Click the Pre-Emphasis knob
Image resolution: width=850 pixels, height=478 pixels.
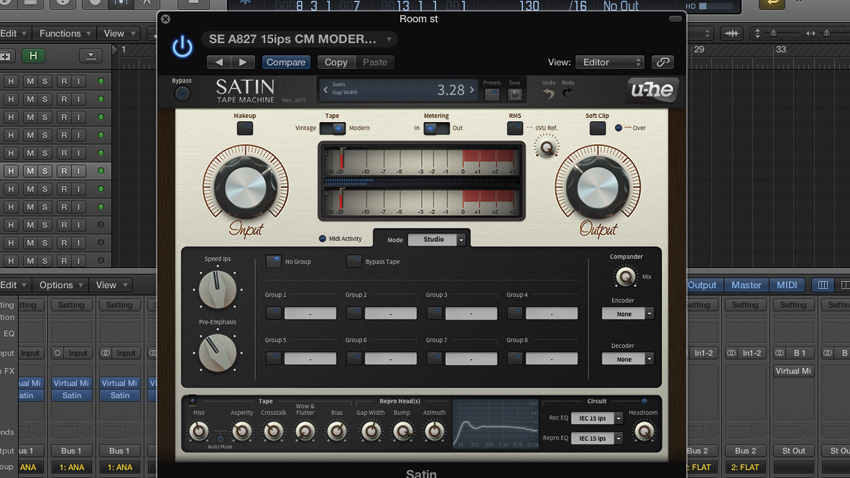coord(217,353)
